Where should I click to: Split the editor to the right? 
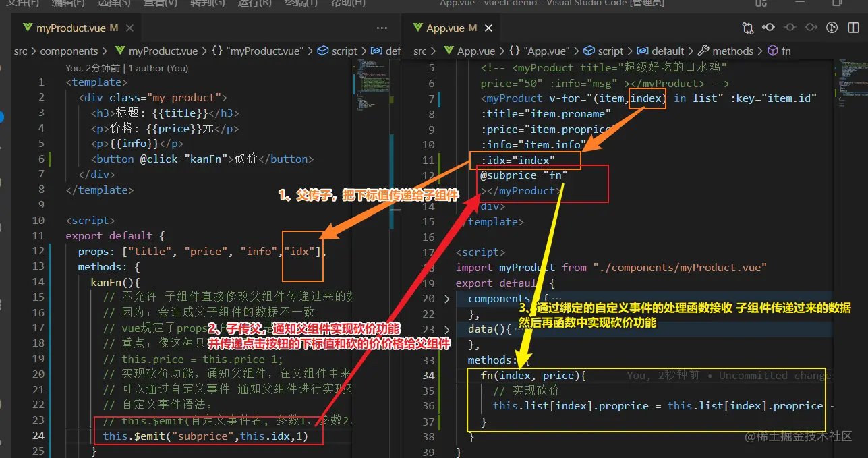pos(852,28)
